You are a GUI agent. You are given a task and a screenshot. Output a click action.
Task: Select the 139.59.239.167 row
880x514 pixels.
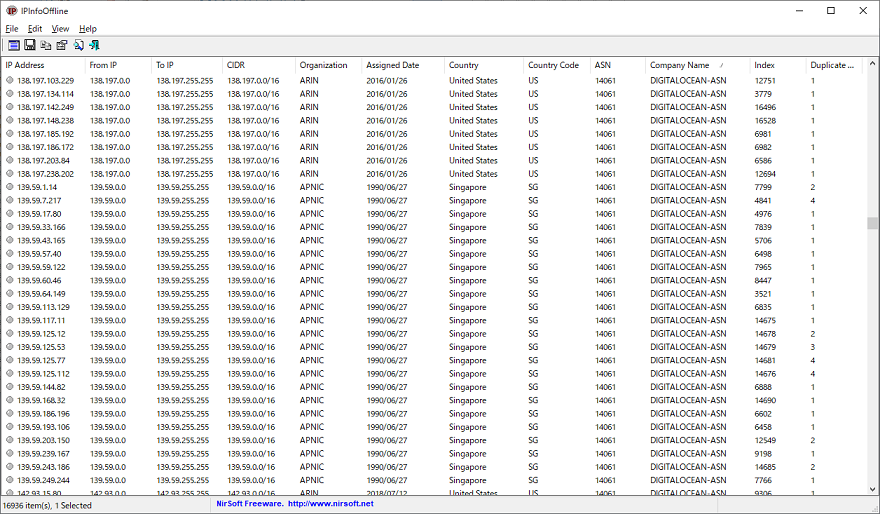(432, 454)
